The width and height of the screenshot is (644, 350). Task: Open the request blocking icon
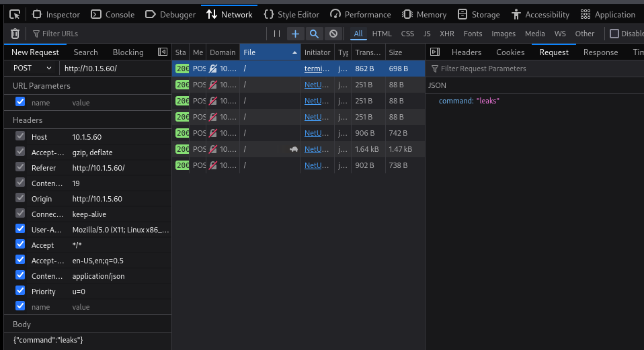click(333, 34)
